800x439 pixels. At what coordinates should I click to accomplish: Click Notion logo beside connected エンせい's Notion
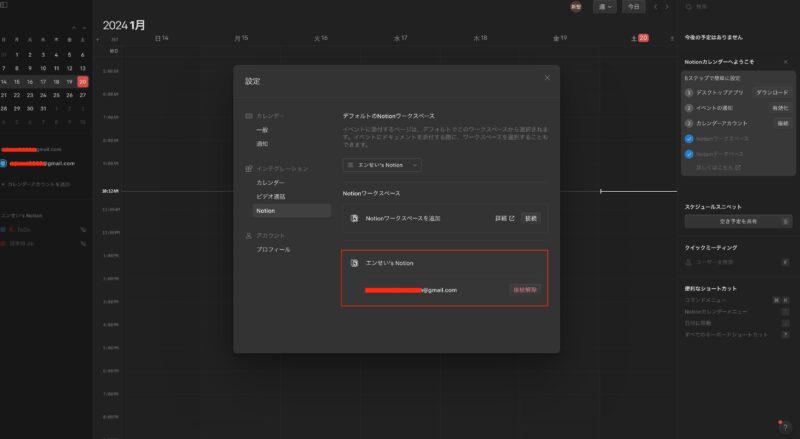tap(354, 263)
